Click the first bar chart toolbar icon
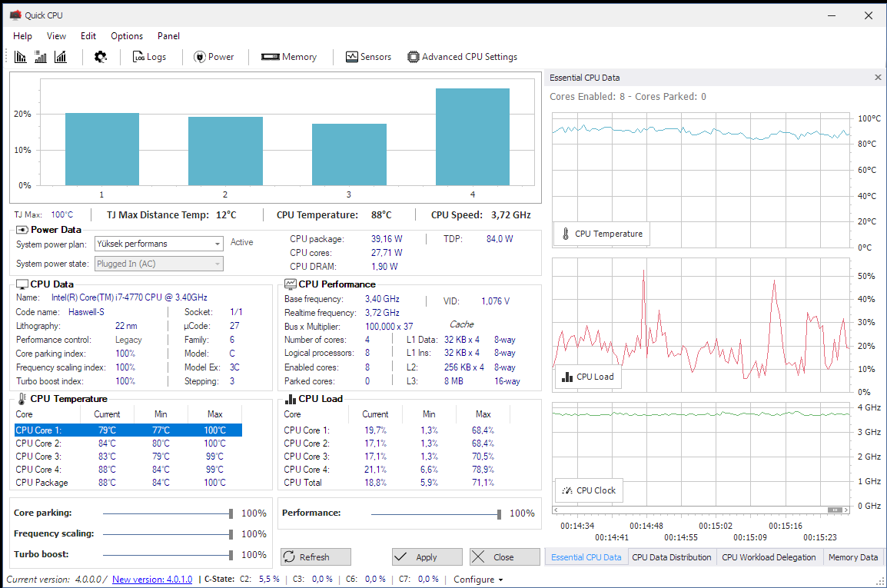This screenshot has height=588, width=887. point(20,57)
